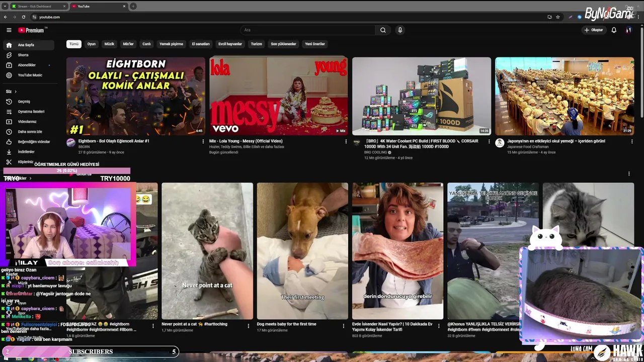Open the account avatar menu

click(628, 30)
